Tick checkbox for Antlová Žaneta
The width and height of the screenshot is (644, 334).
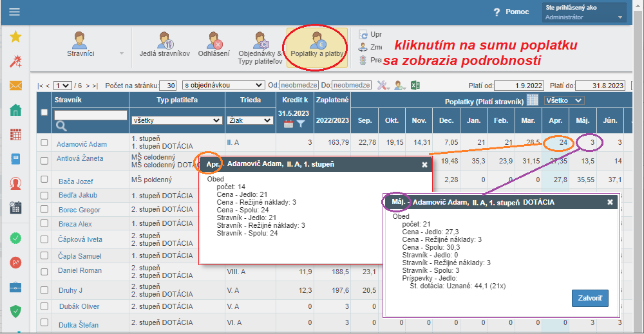pos(44,161)
